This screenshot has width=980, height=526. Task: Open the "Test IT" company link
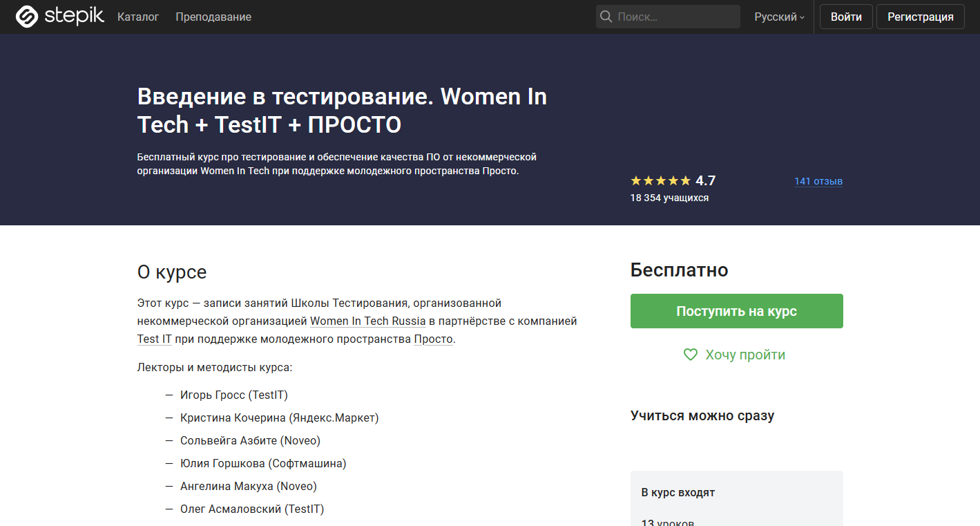pos(154,339)
